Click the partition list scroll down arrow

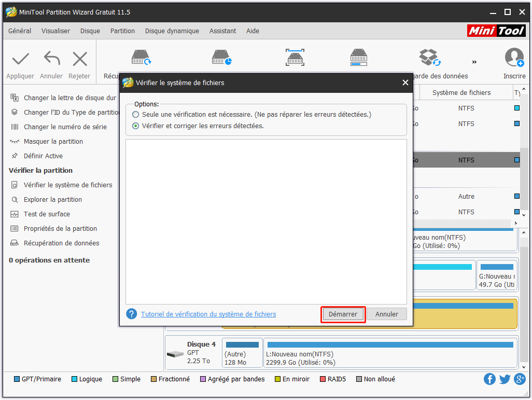click(524, 215)
